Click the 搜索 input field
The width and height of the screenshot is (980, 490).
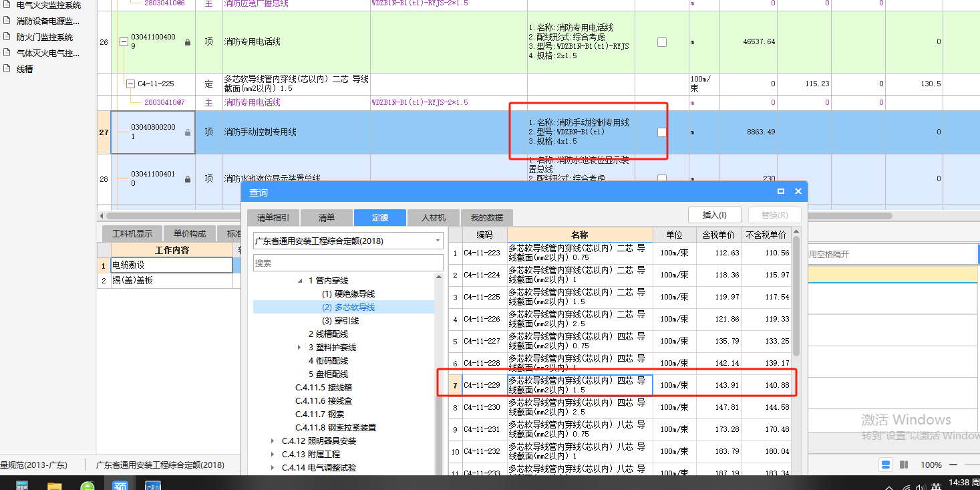(348, 263)
